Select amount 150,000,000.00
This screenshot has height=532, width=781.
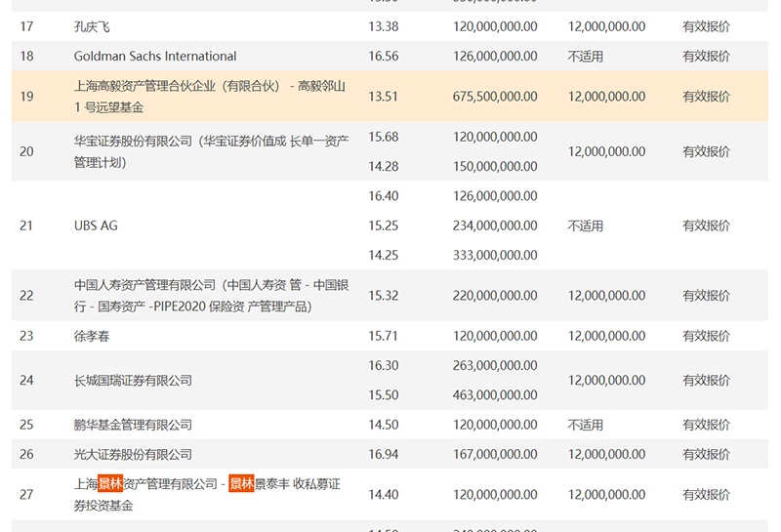[x=495, y=166]
